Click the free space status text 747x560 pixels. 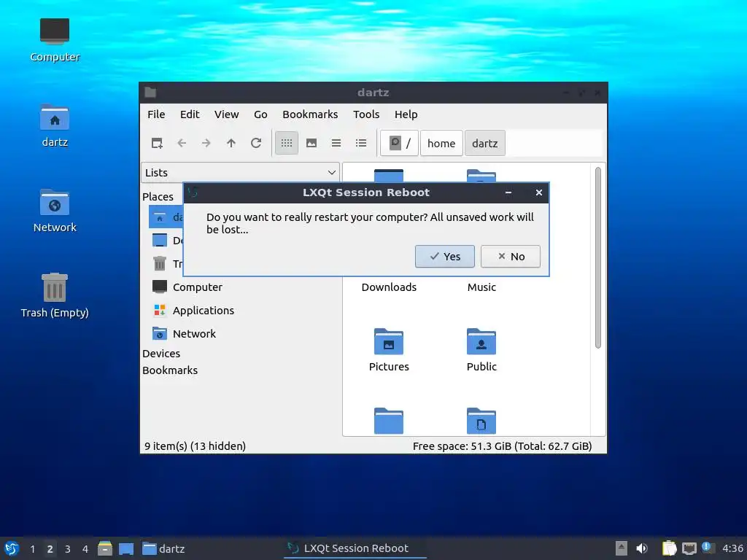tap(502, 446)
